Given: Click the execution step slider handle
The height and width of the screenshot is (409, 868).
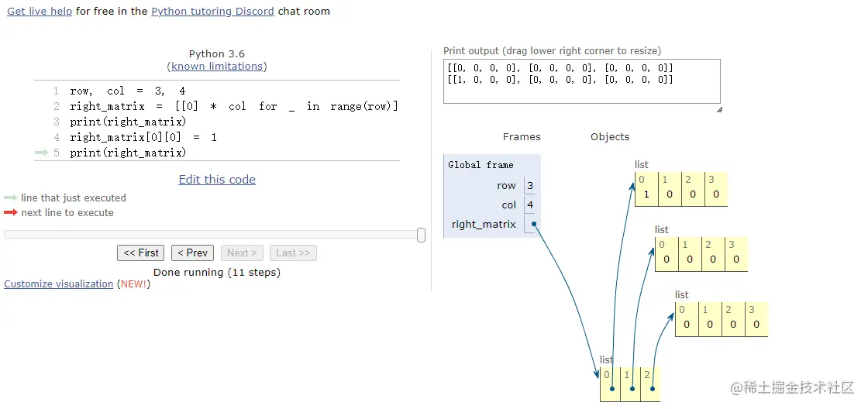Looking at the screenshot, I should 422,235.
